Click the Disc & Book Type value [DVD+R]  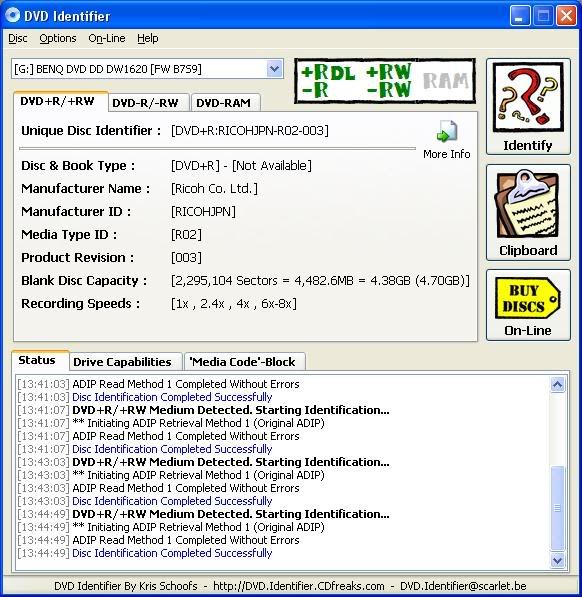coord(196,166)
